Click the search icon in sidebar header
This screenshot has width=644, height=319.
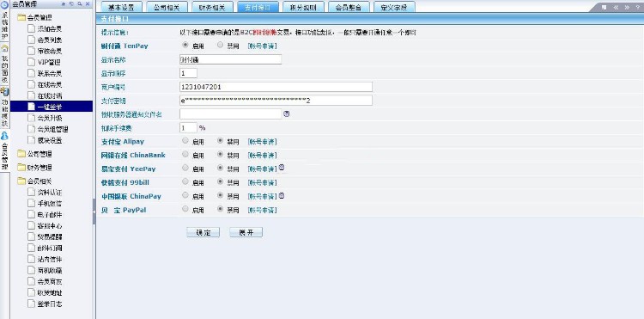[x=79, y=3]
